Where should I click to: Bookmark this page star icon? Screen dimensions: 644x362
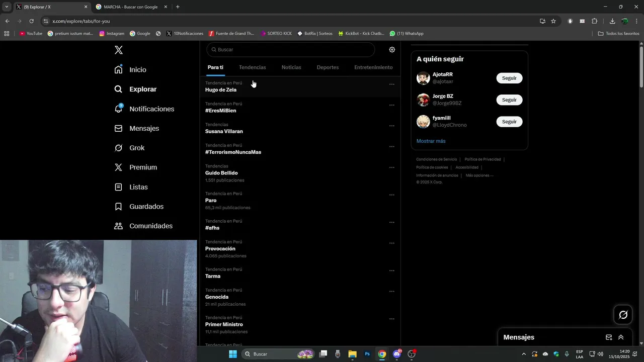pyautogui.click(x=553, y=21)
